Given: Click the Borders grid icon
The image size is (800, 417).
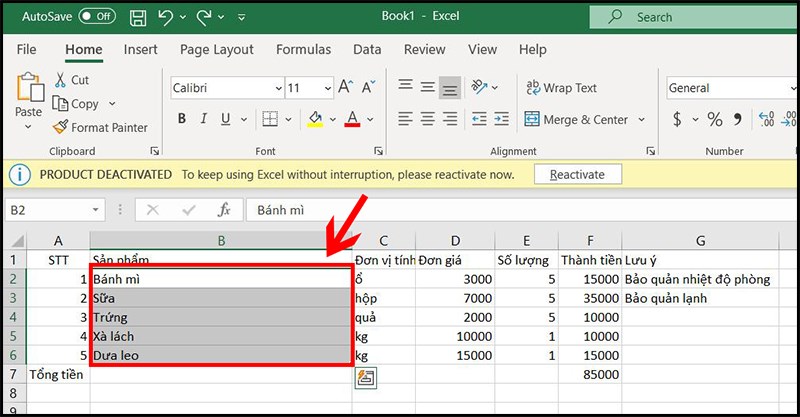Looking at the screenshot, I should [x=270, y=119].
